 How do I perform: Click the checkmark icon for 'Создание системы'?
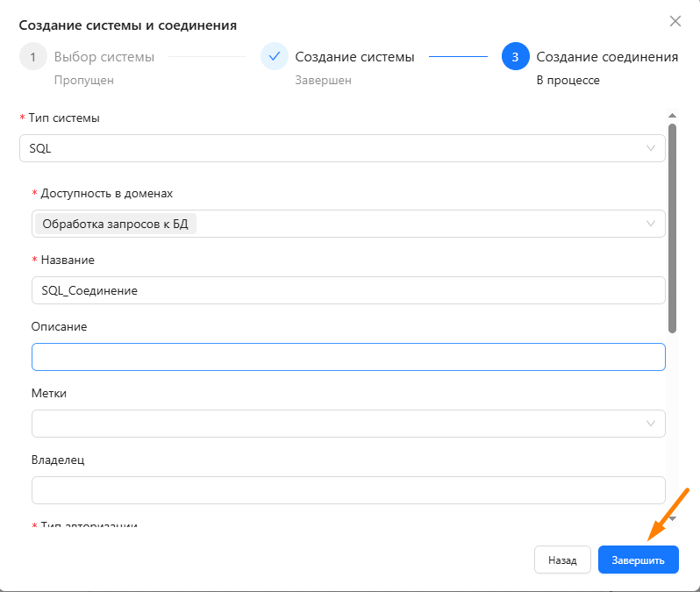[x=274, y=57]
